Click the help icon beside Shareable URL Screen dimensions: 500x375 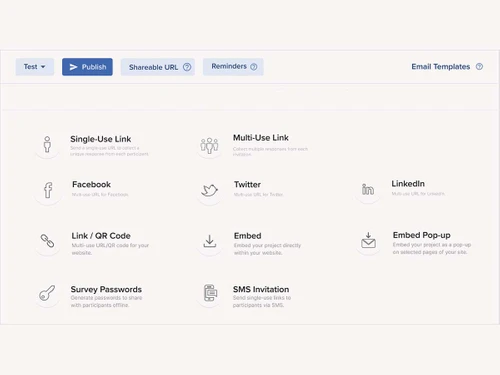click(x=187, y=67)
